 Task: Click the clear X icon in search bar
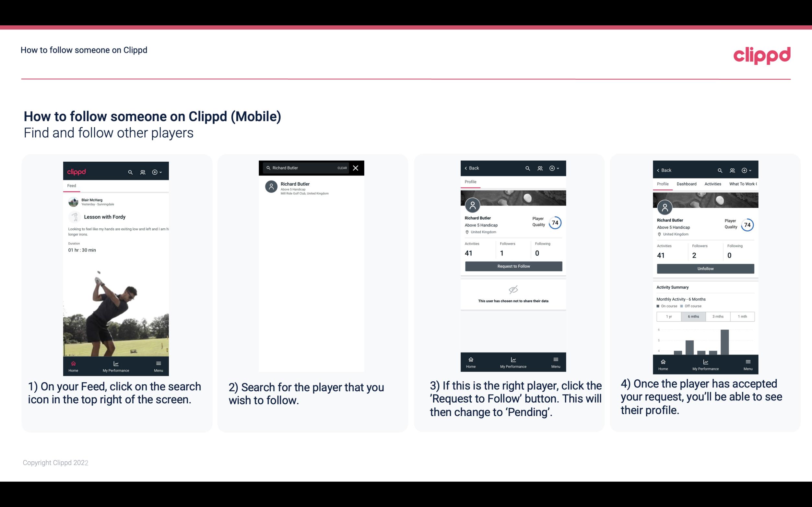(356, 168)
